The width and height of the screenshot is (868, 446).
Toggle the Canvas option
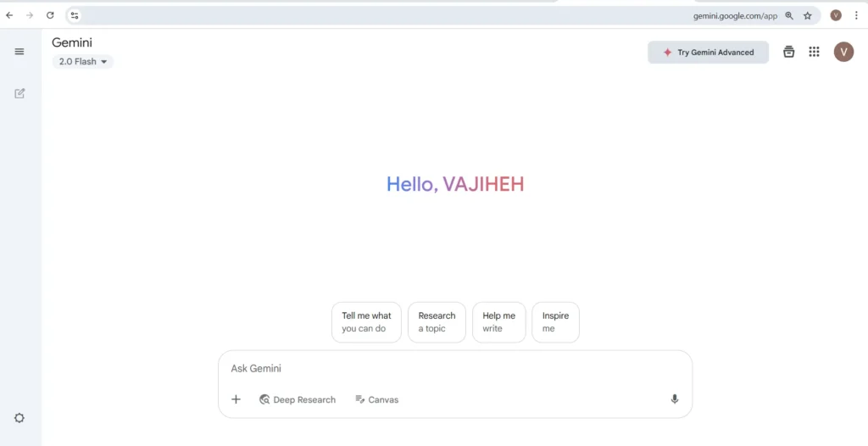[377, 399]
